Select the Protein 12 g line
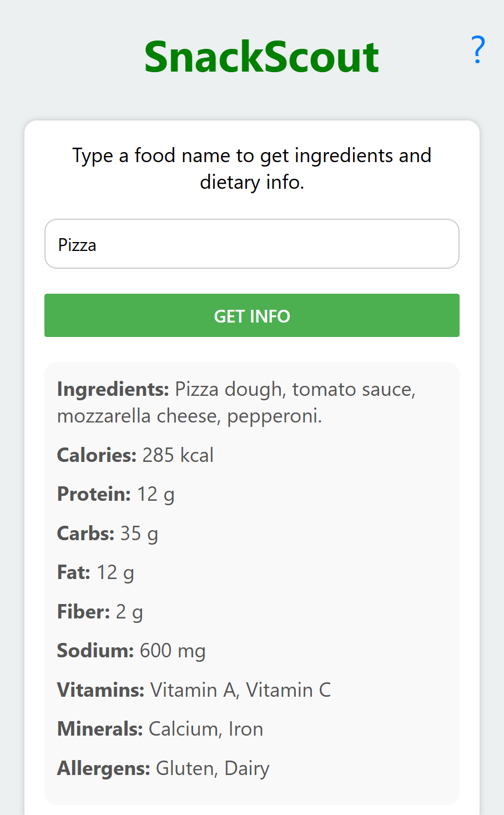The image size is (504, 815). 116,494
